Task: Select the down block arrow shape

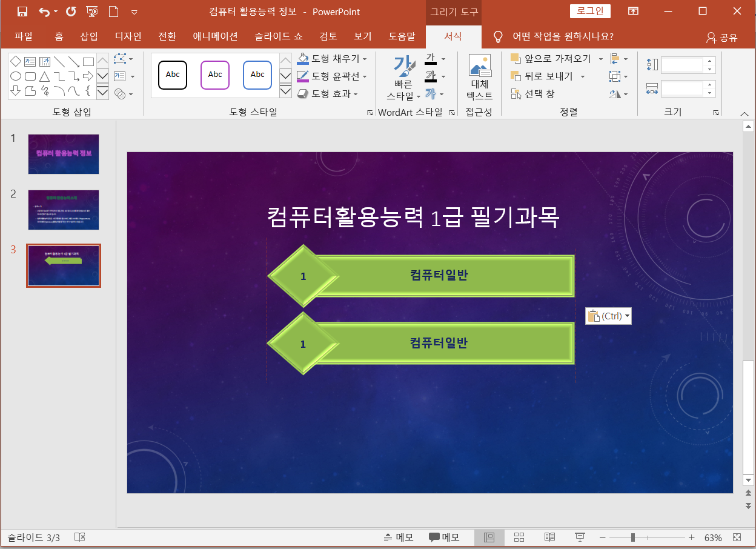Action: tap(16, 91)
